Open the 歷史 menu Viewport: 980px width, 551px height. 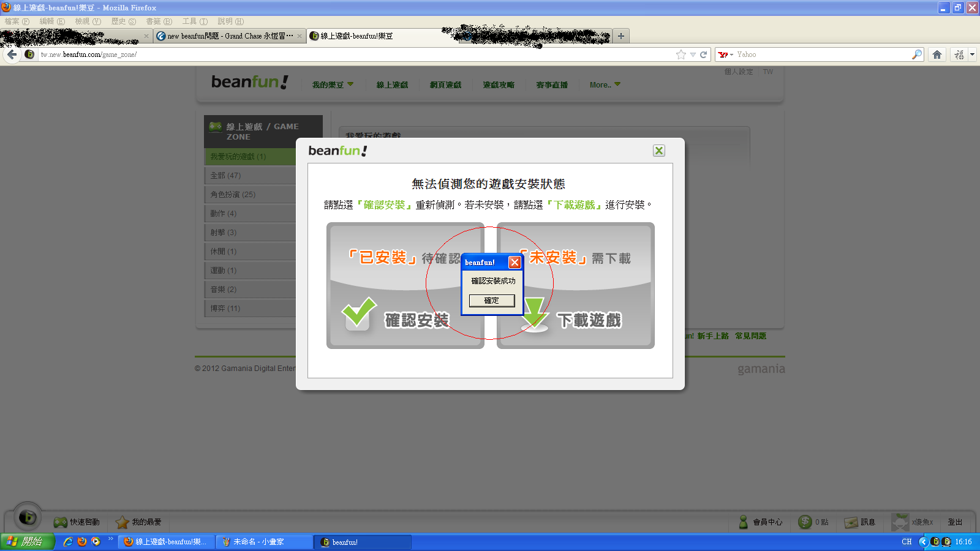pos(123,21)
